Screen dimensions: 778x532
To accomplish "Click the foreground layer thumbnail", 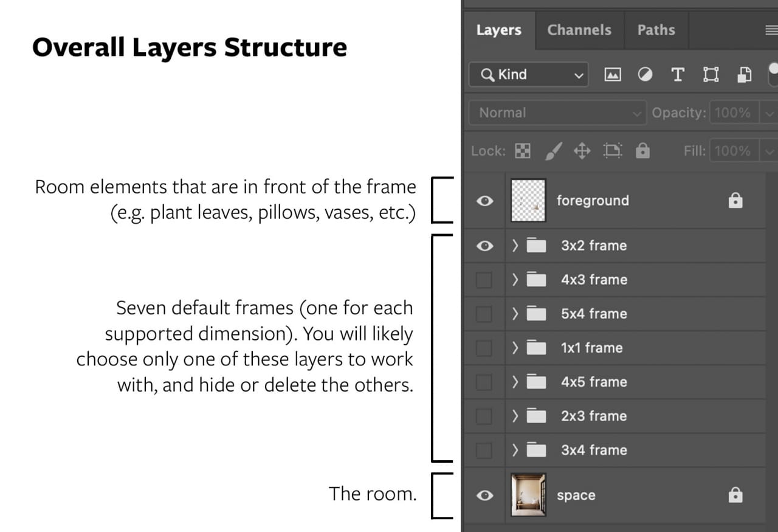I will pos(528,201).
